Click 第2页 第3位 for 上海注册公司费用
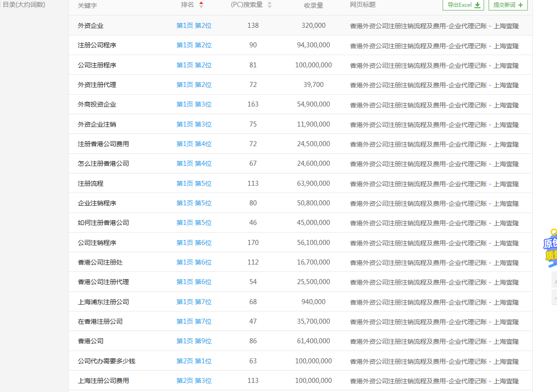Screen dimensions: 557x392 (x=194, y=380)
